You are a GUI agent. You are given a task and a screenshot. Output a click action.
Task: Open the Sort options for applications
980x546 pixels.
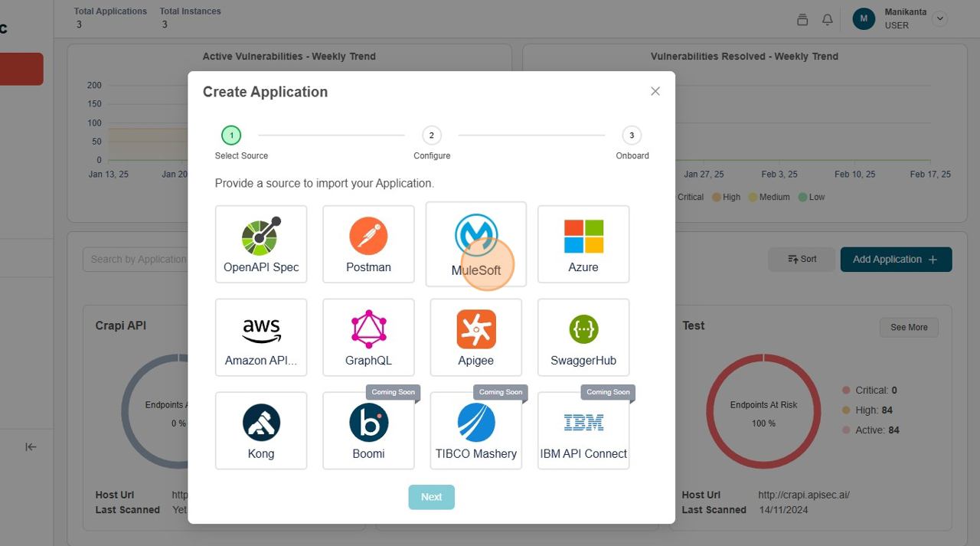[x=801, y=259]
